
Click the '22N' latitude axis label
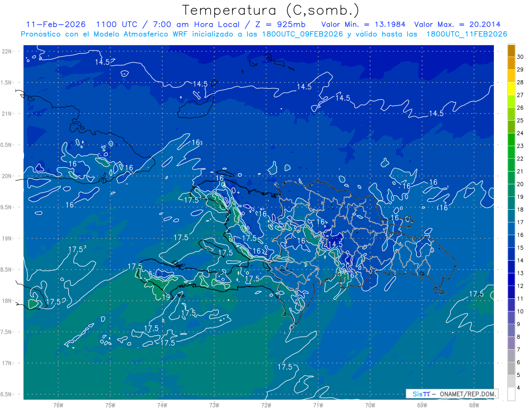[x=8, y=51]
